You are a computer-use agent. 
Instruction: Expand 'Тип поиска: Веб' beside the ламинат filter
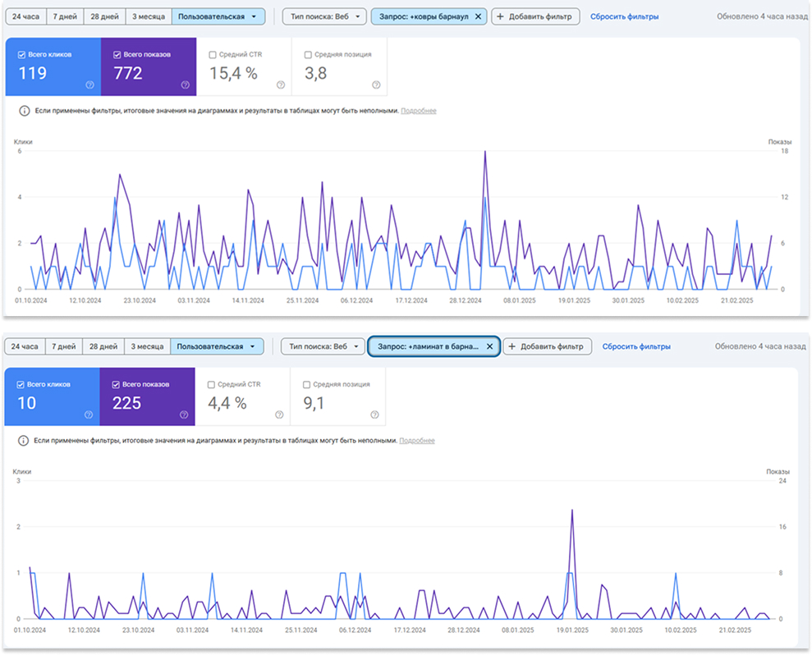click(324, 346)
